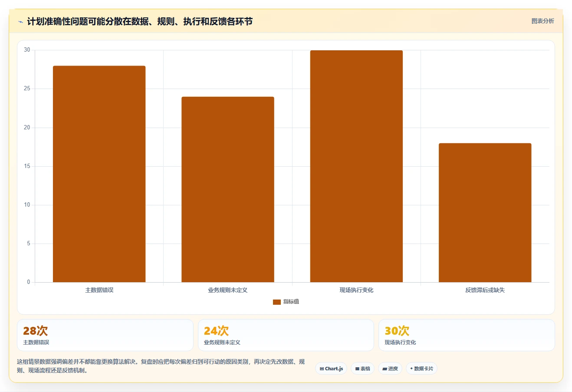Screen dimensions: 572x392
Task: Open the 24次 业务规则未定义 card
Action: (x=286, y=335)
